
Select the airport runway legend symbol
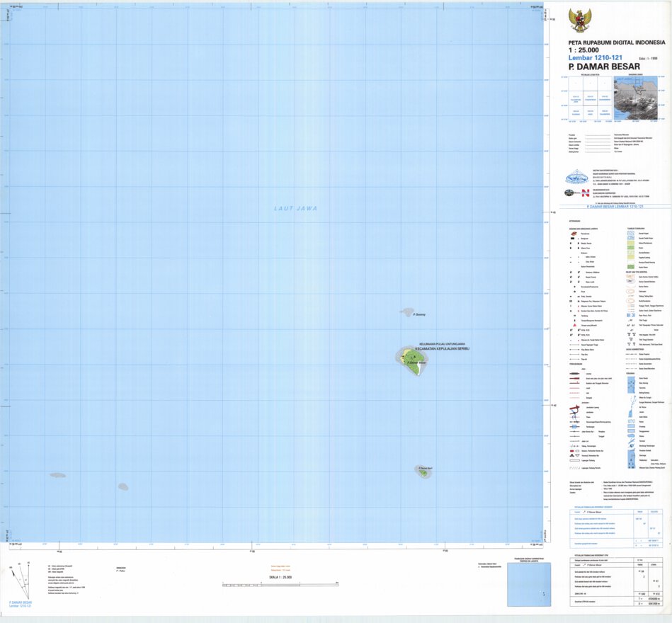574,460
